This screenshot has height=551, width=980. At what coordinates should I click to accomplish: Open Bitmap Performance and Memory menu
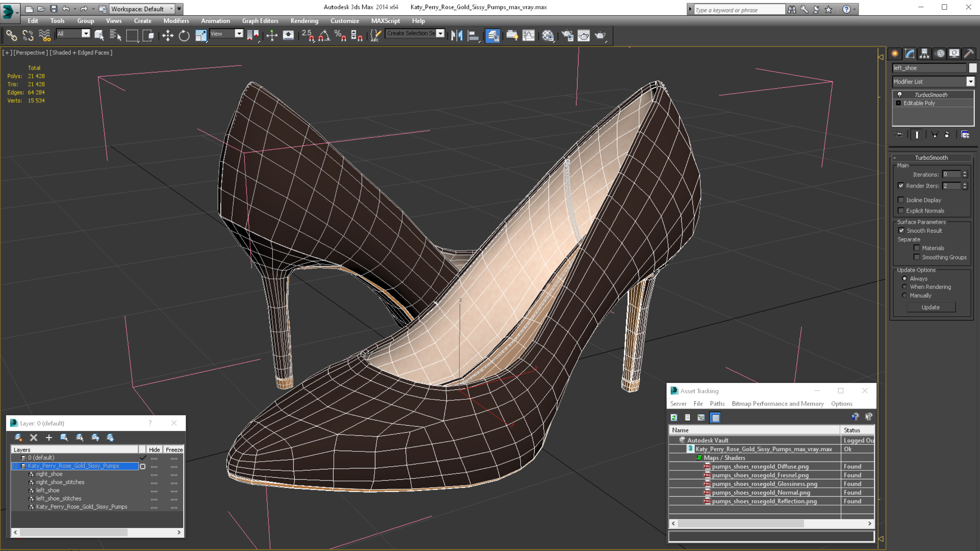tap(778, 403)
